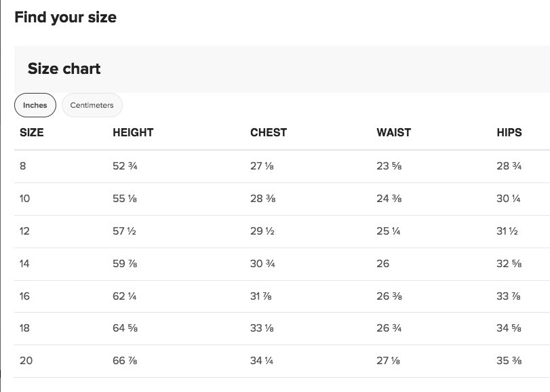Select the Inches unit option
Screen dimensions: 550x392
coord(35,105)
